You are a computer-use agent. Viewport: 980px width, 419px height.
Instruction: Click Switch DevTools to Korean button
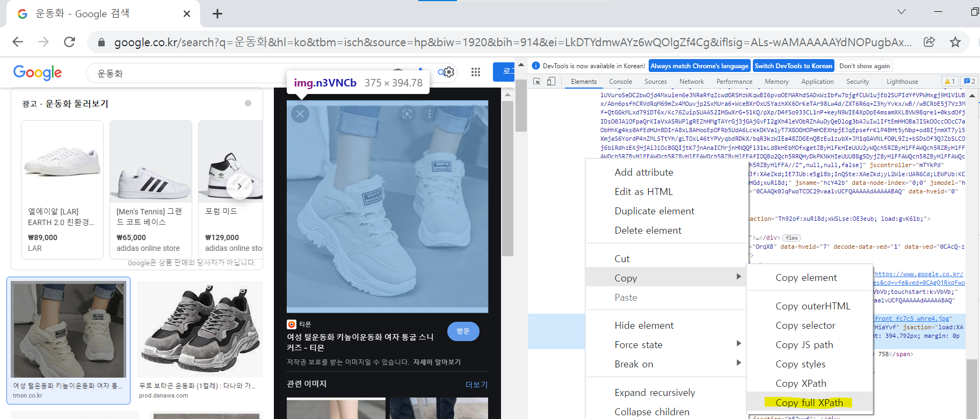pyautogui.click(x=793, y=66)
